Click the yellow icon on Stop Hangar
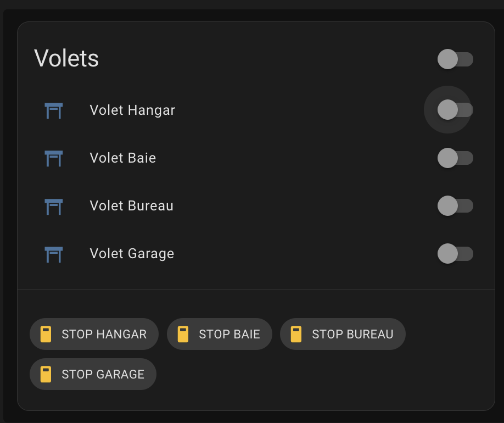 click(46, 334)
